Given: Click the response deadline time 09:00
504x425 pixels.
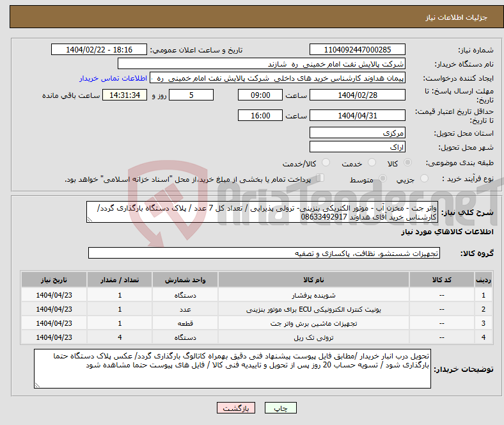Looking at the screenshot, I should pyautogui.click(x=260, y=95).
